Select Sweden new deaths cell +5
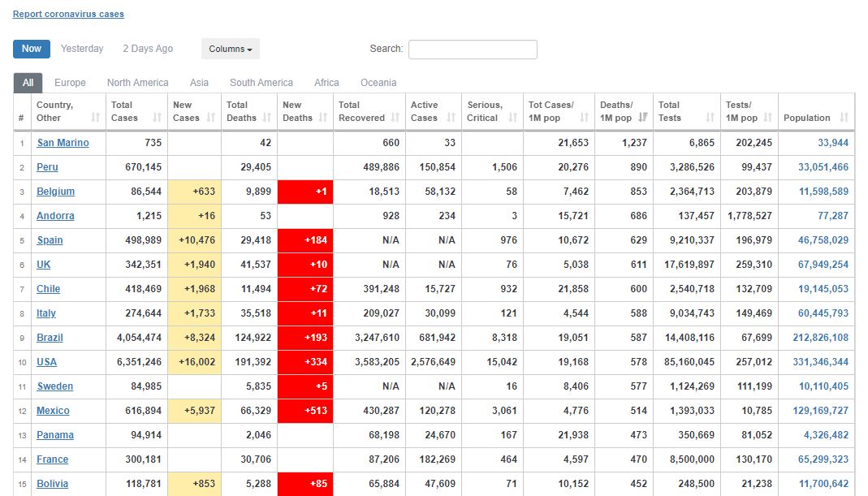Viewport: 868px width, 496px height. pos(305,386)
